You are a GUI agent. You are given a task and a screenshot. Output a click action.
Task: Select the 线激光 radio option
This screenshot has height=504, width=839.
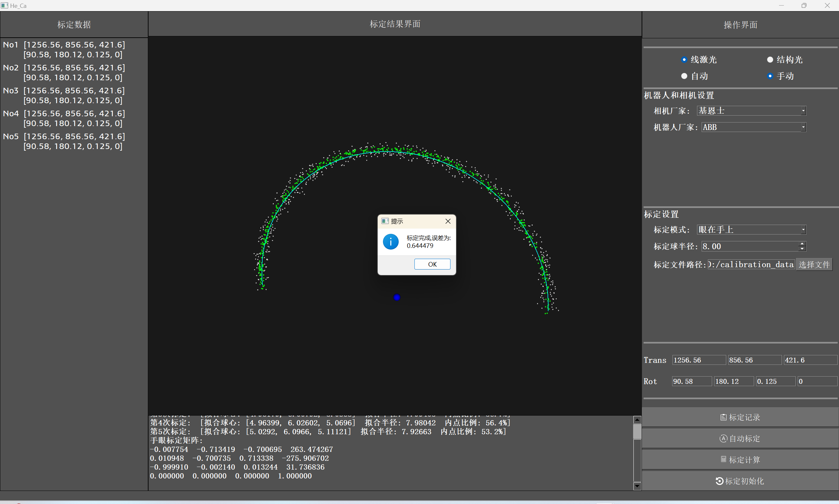[x=684, y=60]
